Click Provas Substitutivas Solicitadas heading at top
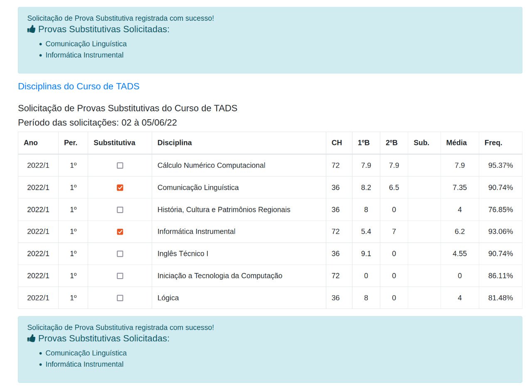The height and width of the screenshot is (392, 532). click(x=103, y=29)
